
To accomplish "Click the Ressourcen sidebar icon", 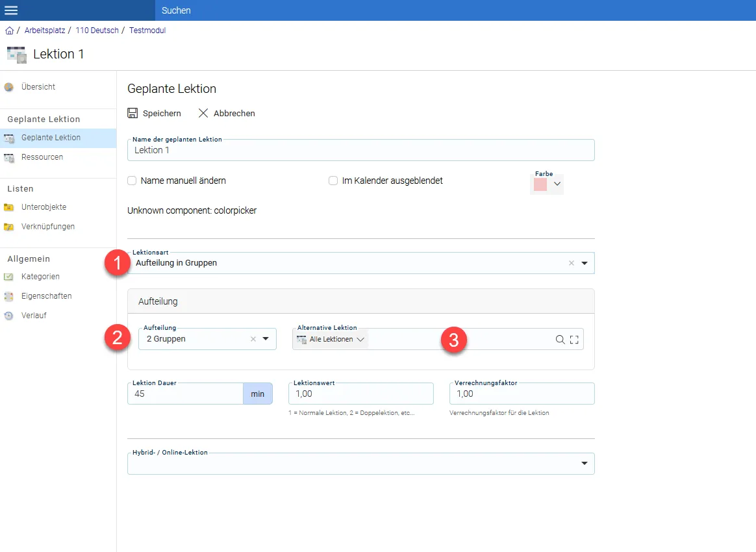I will tap(8, 158).
